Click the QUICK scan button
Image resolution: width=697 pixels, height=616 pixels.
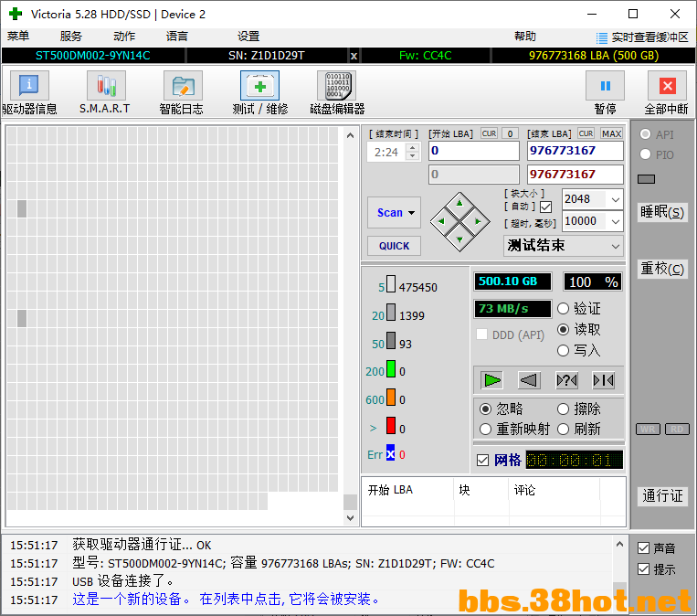tap(395, 246)
